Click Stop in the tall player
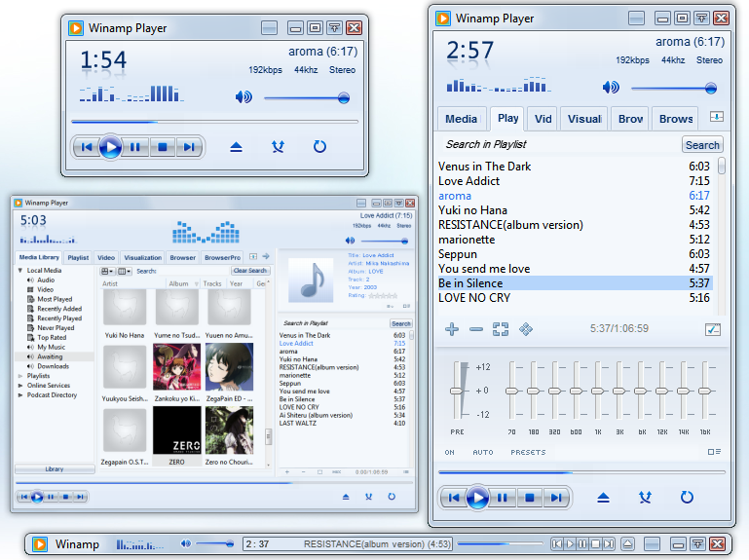 (529, 498)
